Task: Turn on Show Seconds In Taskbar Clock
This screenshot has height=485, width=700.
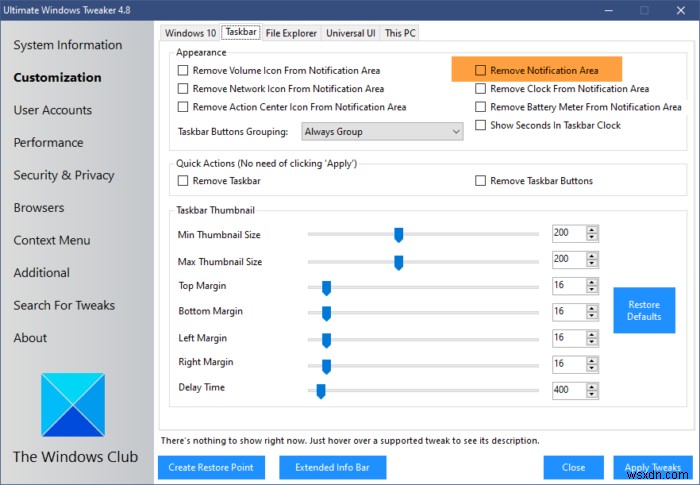Action: tap(480, 125)
